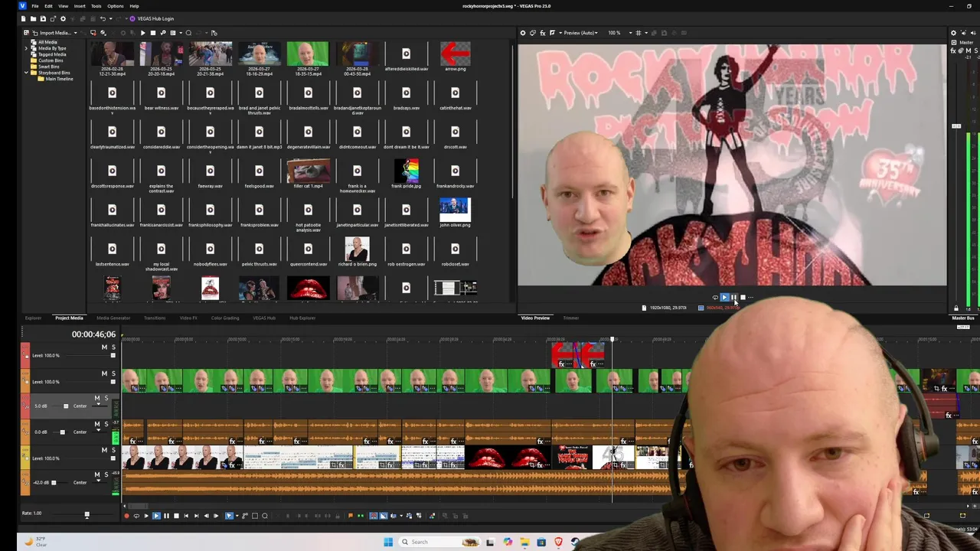Screen dimensions: 980x551
Task: Click the Project Media search magnifier icon
Action: coord(188,33)
